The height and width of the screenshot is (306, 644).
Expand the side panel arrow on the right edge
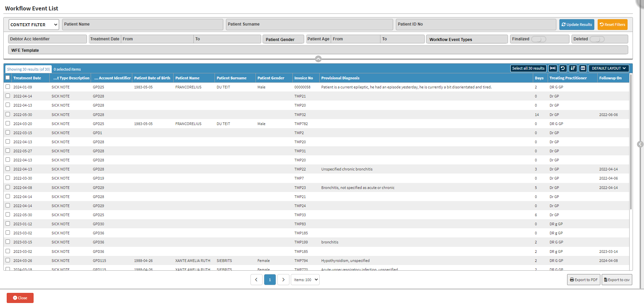pos(640,144)
